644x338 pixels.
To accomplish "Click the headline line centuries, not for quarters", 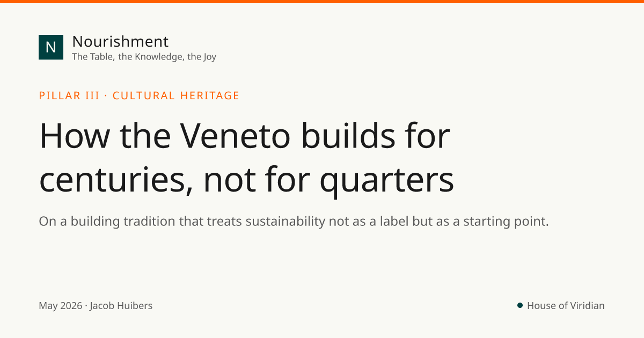I will (x=247, y=180).
